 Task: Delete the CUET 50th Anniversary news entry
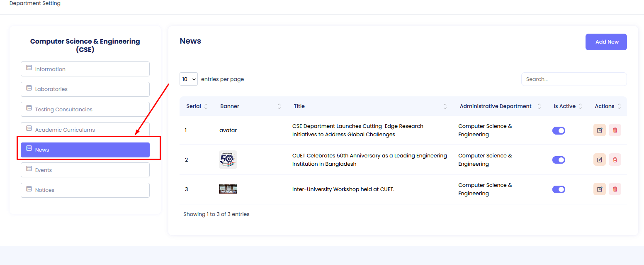click(x=615, y=160)
